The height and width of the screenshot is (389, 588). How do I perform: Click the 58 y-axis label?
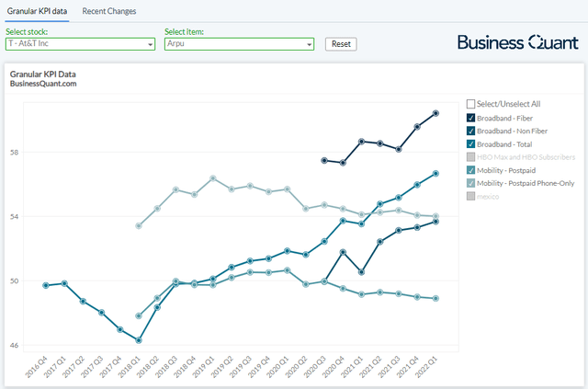(15, 153)
